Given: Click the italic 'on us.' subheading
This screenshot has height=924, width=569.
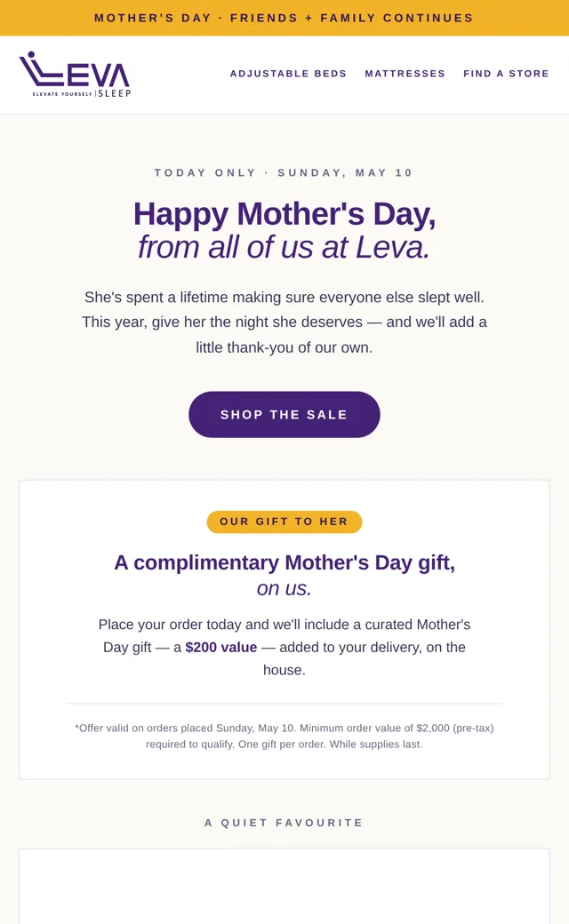Looking at the screenshot, I should [x=284, y=589].
